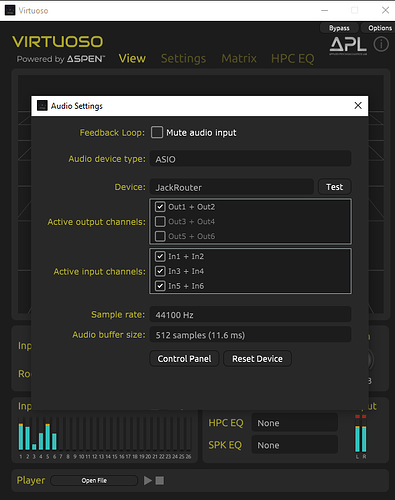Click the Audio Settings dialog icon
The height and width of the screenshot is (500, 395).
click(42, 106)
